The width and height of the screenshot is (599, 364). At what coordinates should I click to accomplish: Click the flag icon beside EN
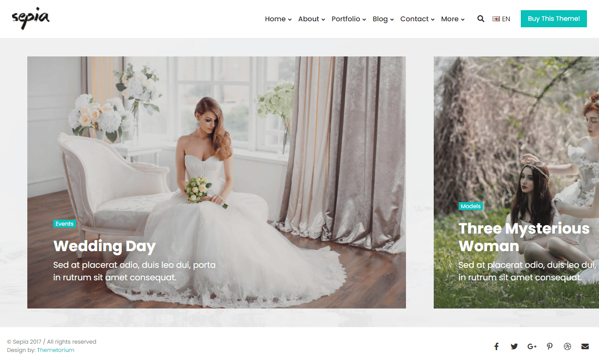tap(496, 19)
